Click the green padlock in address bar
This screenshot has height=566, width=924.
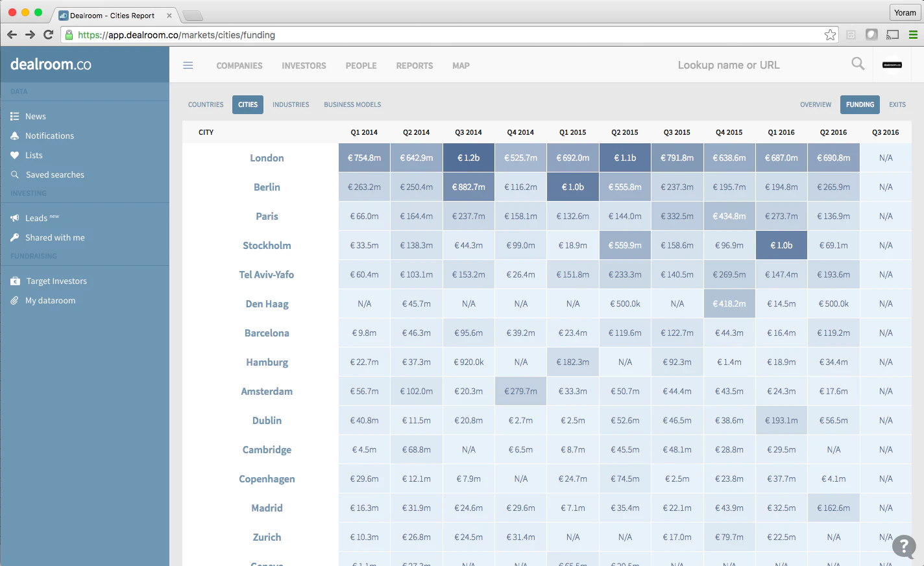tap(69, 35)
